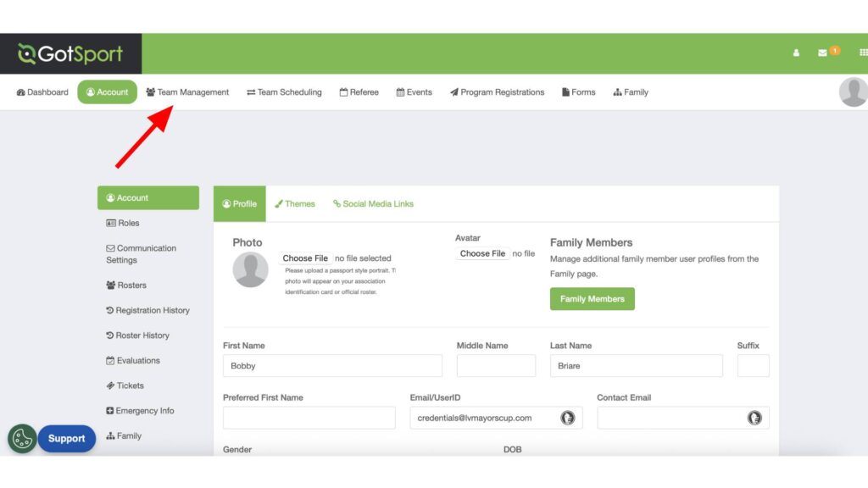Screen dimensions: 868x488
Task: Open the apps grid icon
Action: [863, 53]
